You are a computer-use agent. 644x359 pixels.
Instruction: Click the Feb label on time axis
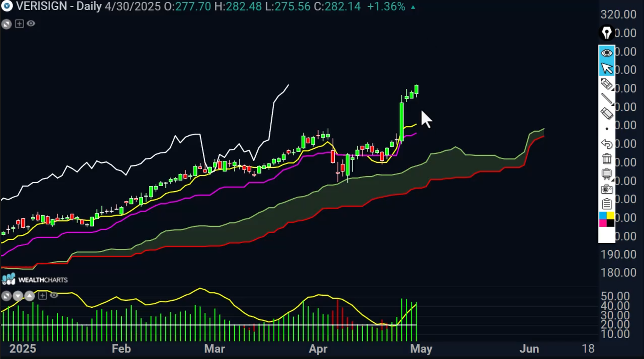121,349
